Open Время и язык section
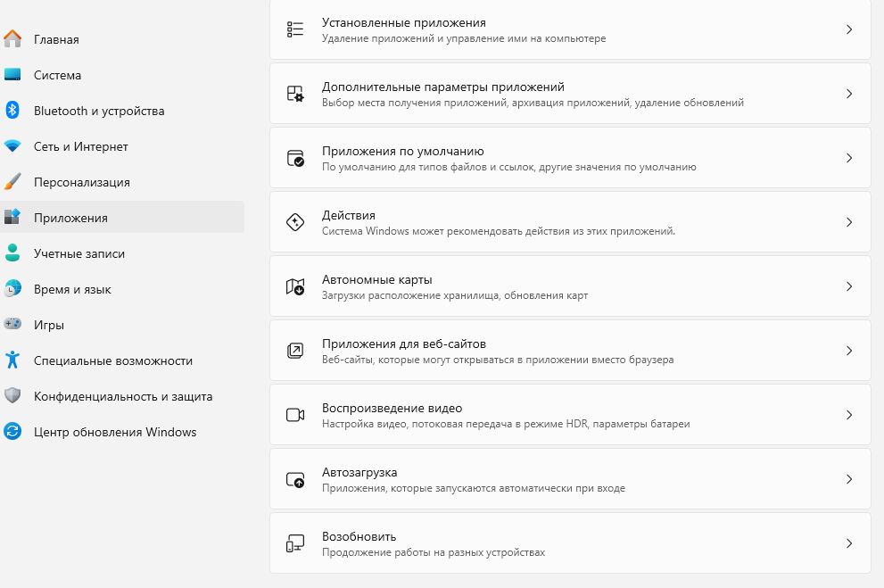Image resolution: width=884 pixels, height=588 pixels. 72,289
